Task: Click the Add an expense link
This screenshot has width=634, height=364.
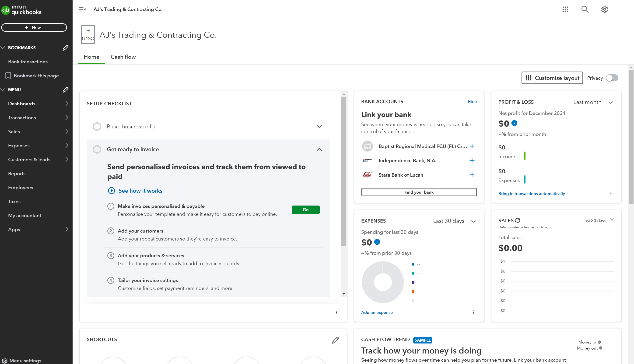Action: (x=377, y=312)
